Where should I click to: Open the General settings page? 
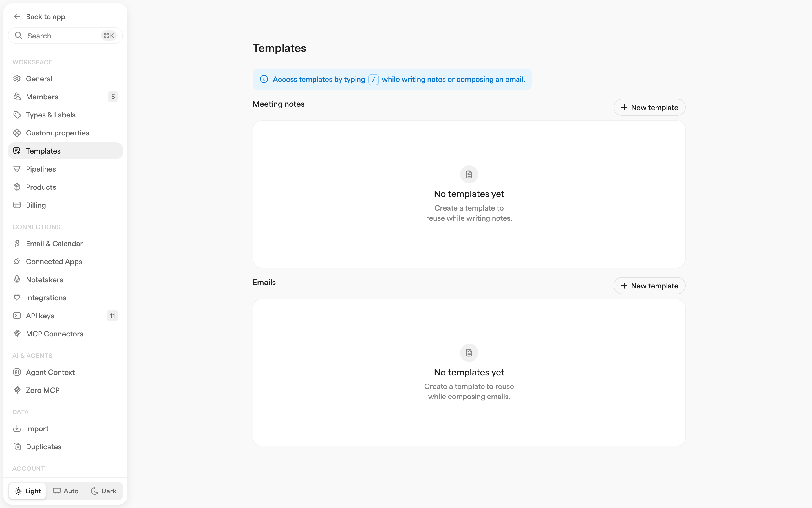65,79
